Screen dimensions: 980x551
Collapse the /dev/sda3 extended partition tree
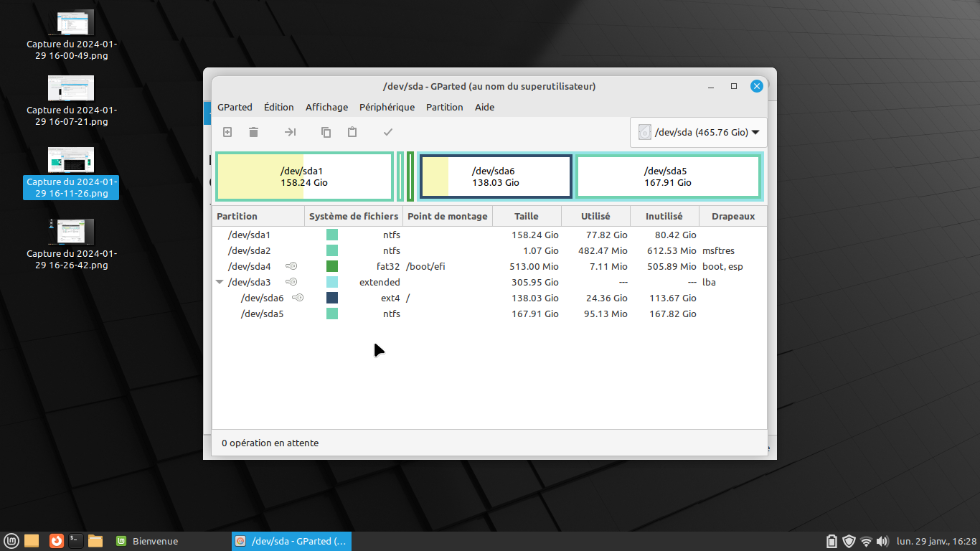(220, 282)
